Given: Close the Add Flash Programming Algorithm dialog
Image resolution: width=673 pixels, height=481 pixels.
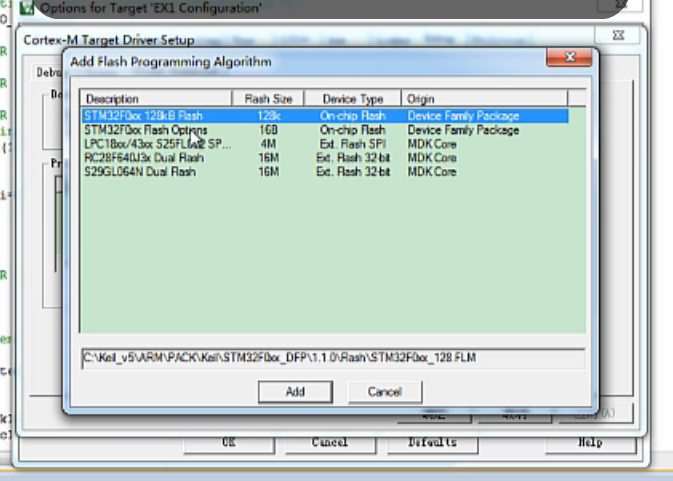Looking at the screenshot, I should click(570, 57).
